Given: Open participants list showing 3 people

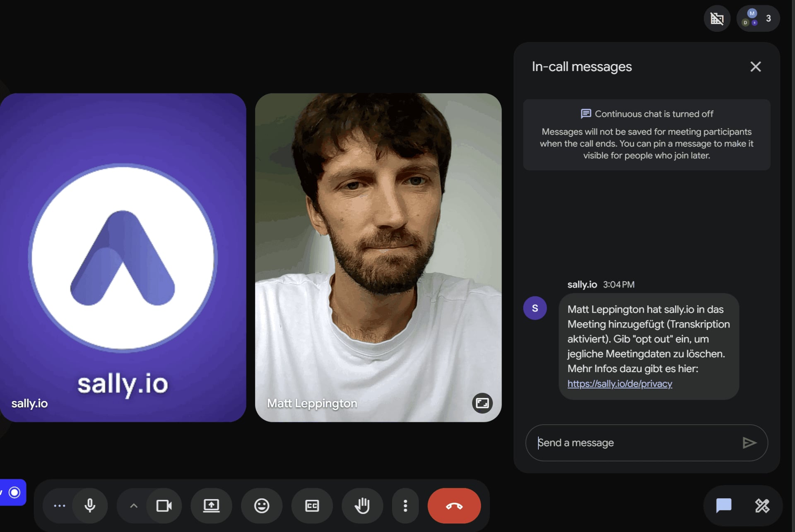Looking at the screenshot, I should pyautogui.click(x=758, y=18).
